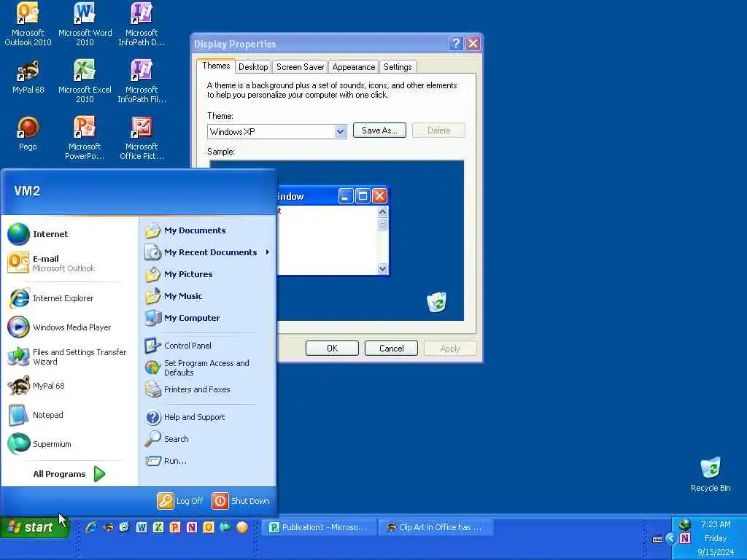Screen dimensions: 747x560
Task: Click Internet Explorer icon in Quick Launch
Action: coord(91,527)
